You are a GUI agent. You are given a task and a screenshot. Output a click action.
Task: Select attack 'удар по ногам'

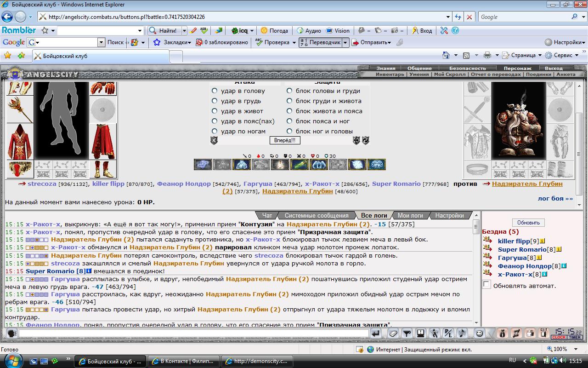tap(215, 131)
